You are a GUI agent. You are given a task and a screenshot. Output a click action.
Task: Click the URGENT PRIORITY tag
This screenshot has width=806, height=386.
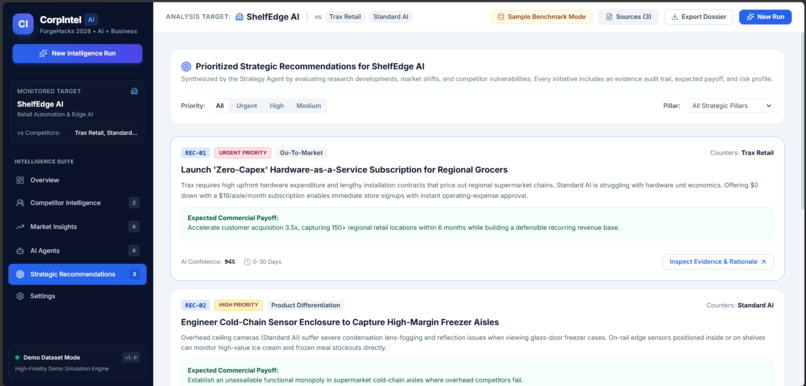243,153
